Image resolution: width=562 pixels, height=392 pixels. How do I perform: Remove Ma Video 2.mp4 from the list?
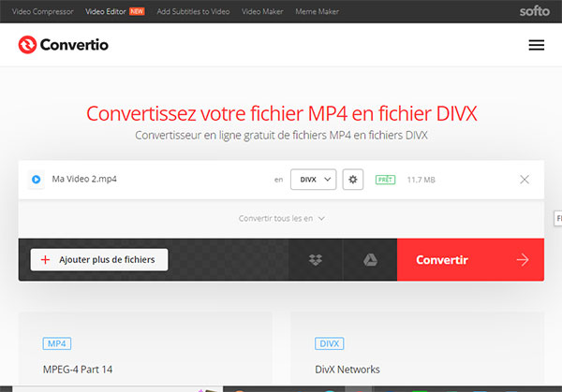[x=525, y=180]
